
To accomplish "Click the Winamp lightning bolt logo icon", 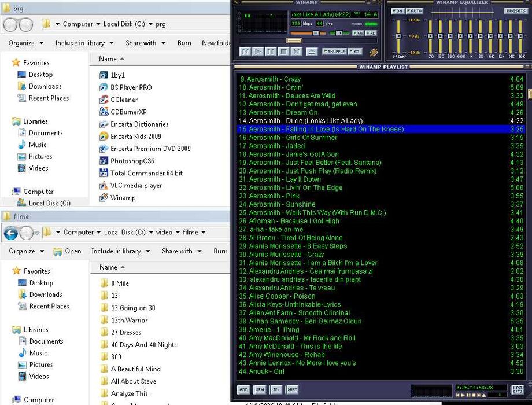I will [x=374, y=52].
